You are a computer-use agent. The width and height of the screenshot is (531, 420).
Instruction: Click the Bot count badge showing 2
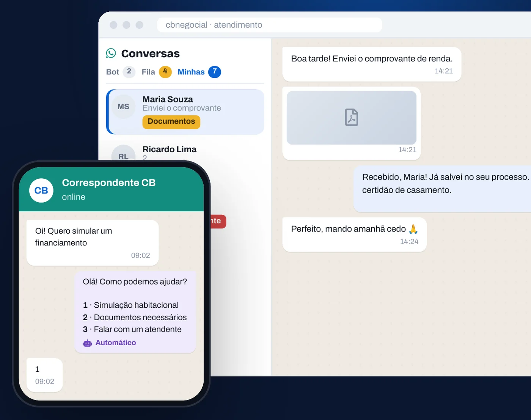129,72
